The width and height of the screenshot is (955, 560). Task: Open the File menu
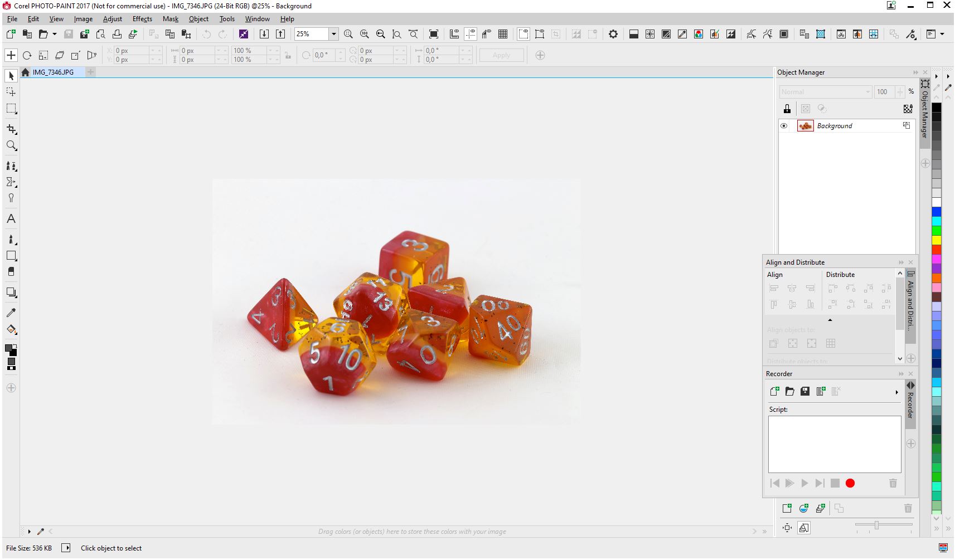12,19
